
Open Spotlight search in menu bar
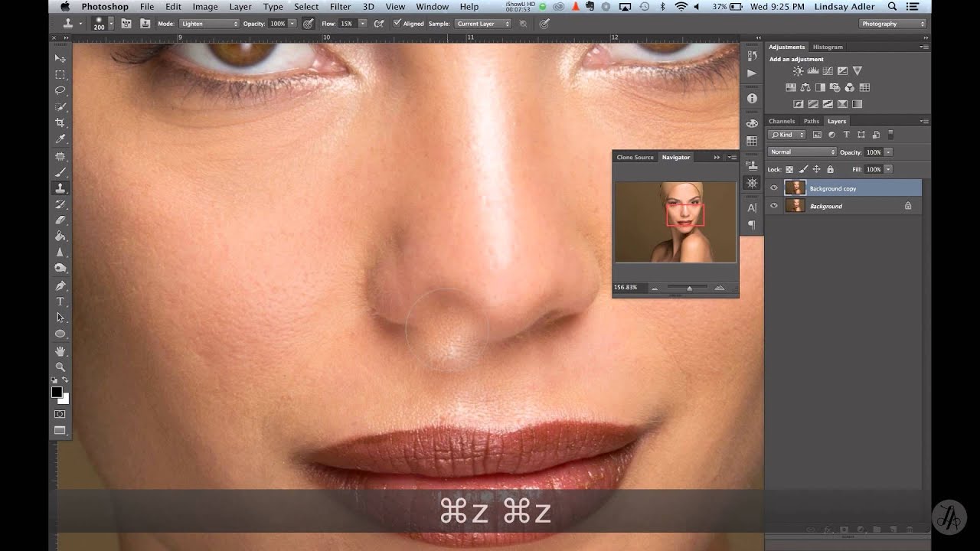coord(892,6)
